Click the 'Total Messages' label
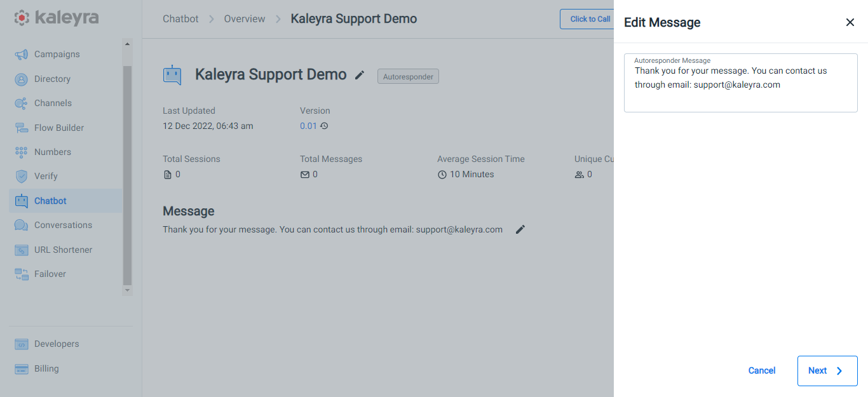Image resolution: width=868 pixels, height=397 pixels. 331,159
